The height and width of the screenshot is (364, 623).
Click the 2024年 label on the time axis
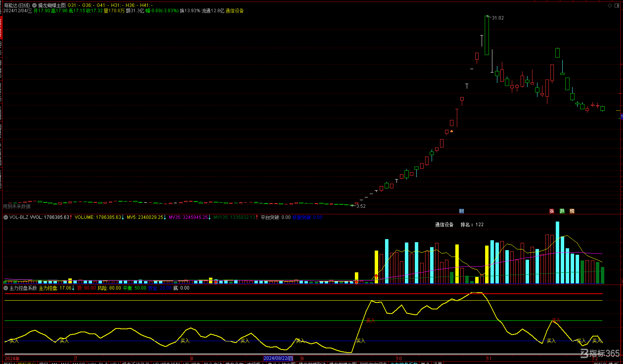[12, 358]
